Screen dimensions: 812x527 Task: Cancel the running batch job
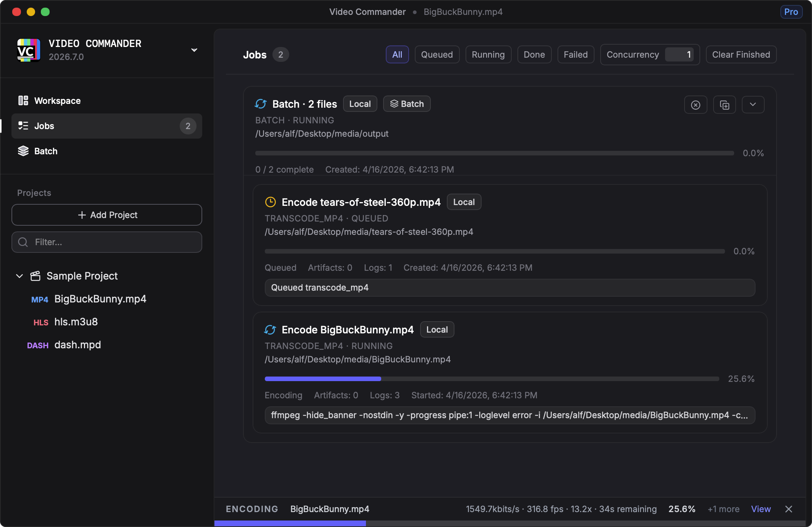tap(695, 105)
